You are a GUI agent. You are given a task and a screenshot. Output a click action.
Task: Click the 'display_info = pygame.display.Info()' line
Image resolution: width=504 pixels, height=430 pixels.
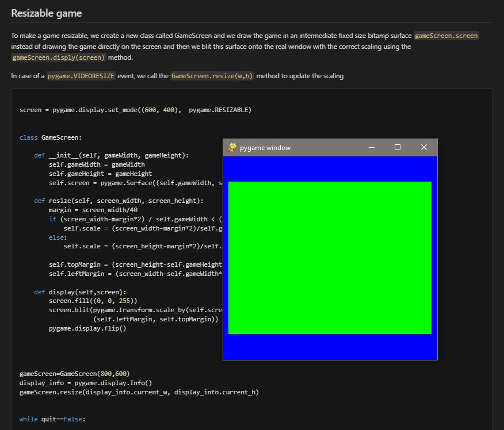(x=86, y=383)
